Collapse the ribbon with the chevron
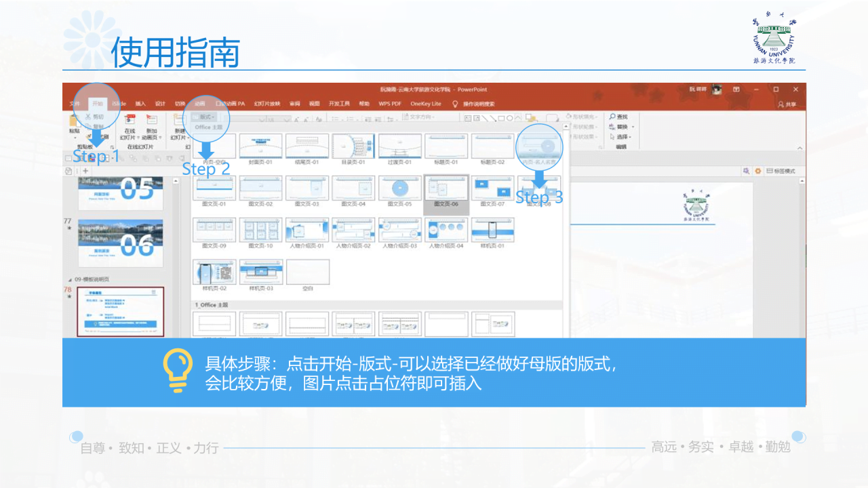Screen dimensions: 868x488 [800, 148]
